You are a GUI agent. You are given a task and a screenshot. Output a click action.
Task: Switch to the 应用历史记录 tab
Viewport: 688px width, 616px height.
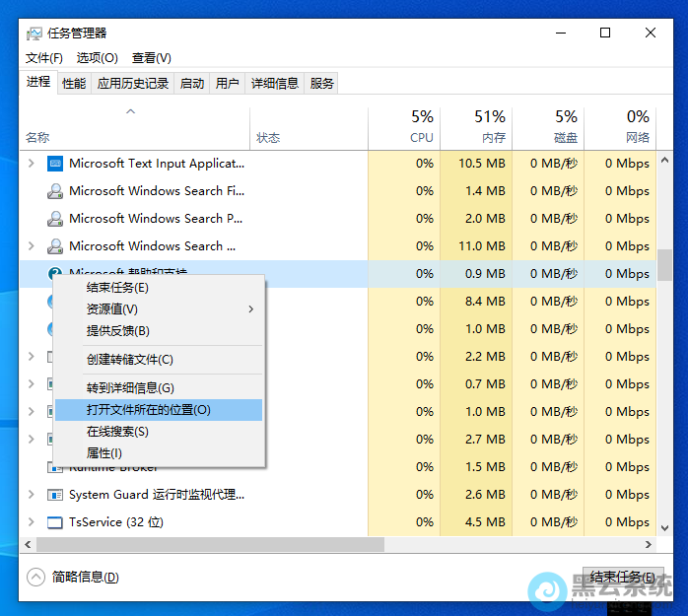(133, 84)
